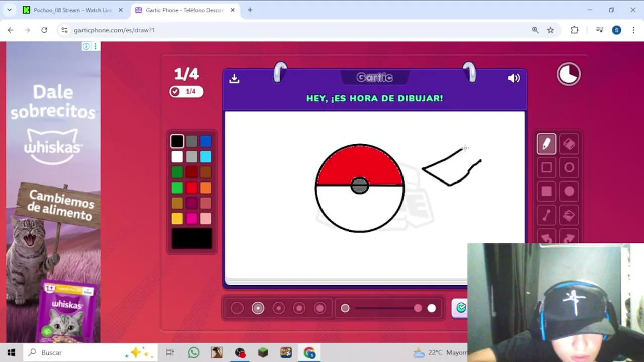The width and height of the screenshot is (644, 362).
Task: Switch to the Gartic Phone tab
Action: pos(185,10)
